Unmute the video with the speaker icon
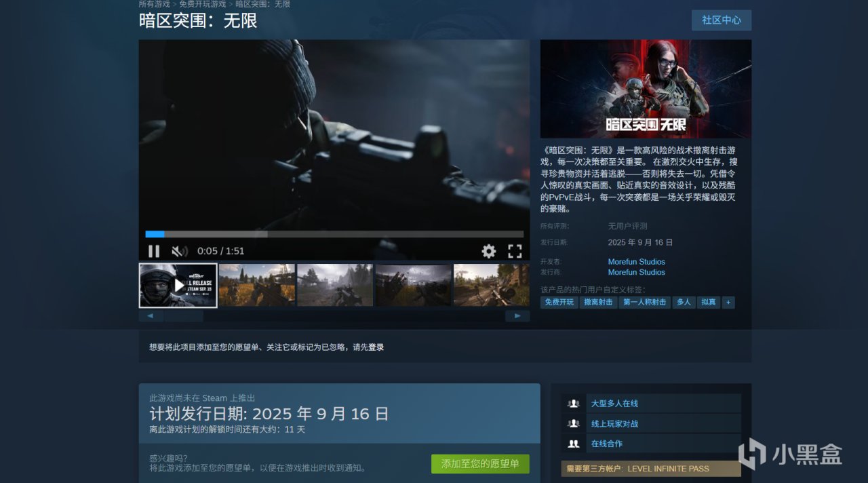The image size is (868, 483). (x=179, y=251)
